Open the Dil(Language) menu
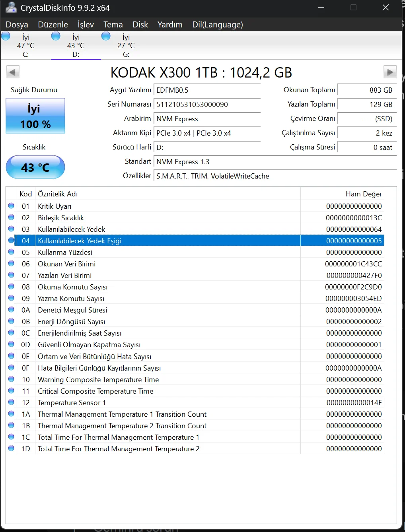Screen dimensions: 405x532 click(218, 25)
